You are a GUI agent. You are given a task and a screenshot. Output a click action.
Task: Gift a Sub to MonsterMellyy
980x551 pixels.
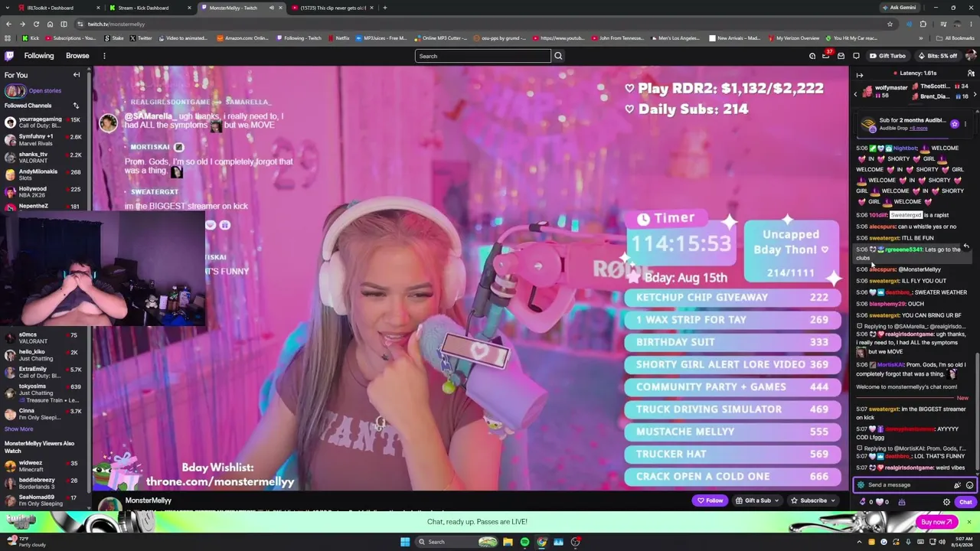(x=757, y=501)
